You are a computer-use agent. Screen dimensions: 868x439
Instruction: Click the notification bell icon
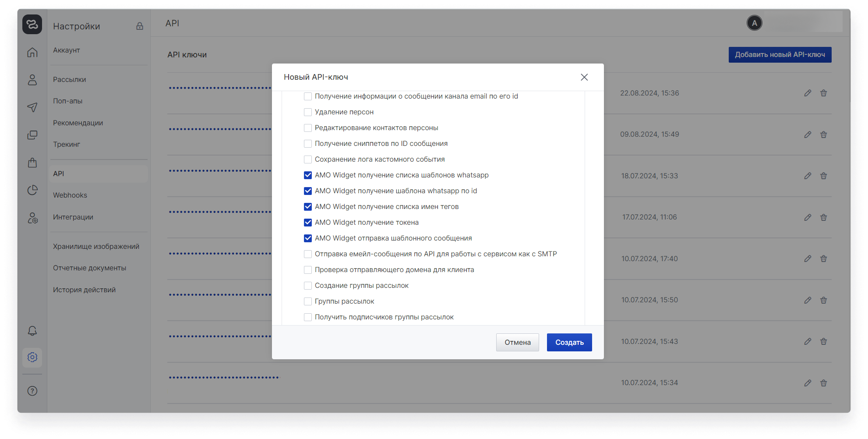32,331
